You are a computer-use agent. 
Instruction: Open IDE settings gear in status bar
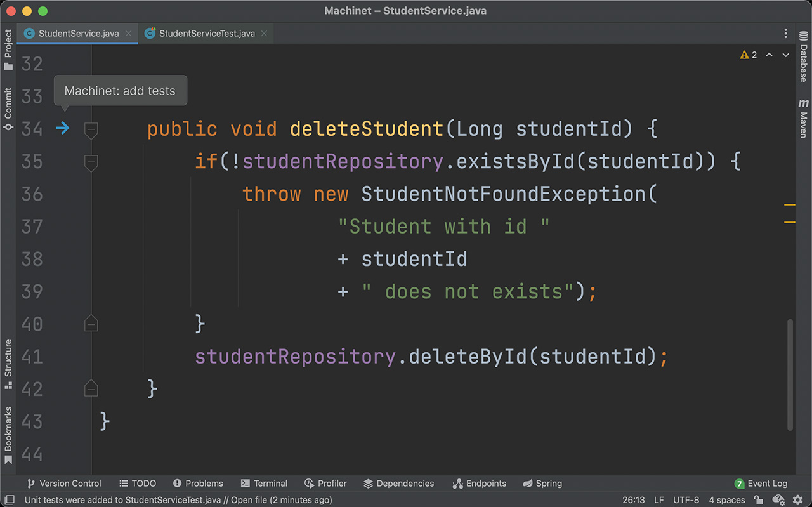[x=798, y=500]
